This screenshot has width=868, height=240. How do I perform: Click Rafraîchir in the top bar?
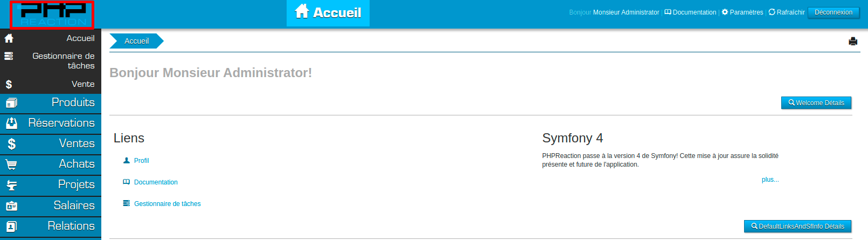point(787,12)
